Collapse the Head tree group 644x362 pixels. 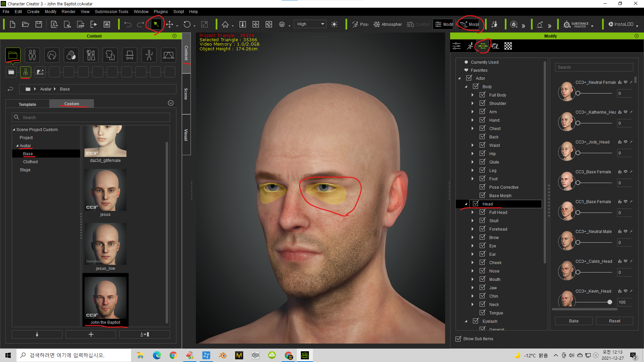tap(466, 204)
